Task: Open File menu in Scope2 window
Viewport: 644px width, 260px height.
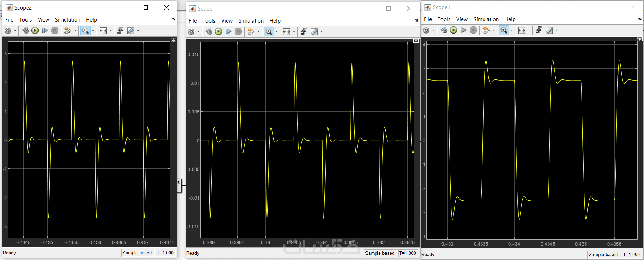Action: coord(10,20)
